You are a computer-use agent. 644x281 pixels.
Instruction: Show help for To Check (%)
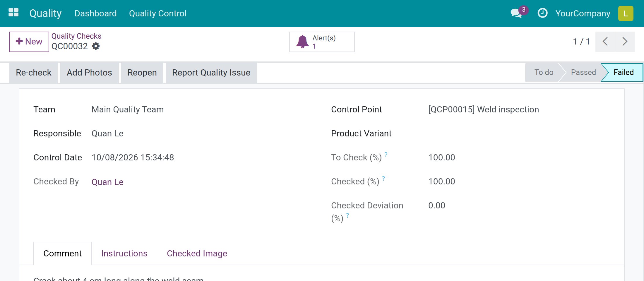pos(386,154)
